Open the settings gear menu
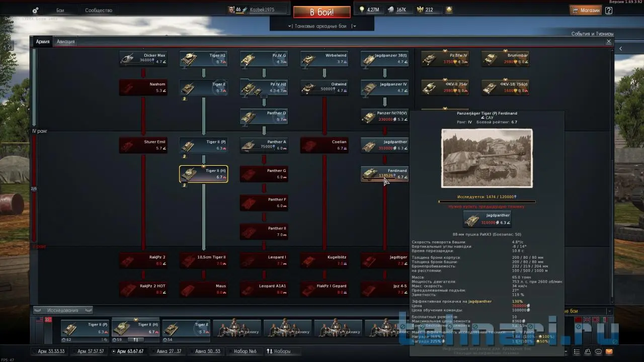Image resolution: width=644 pixels, height=362 pixels. click(x=35, y=10)
